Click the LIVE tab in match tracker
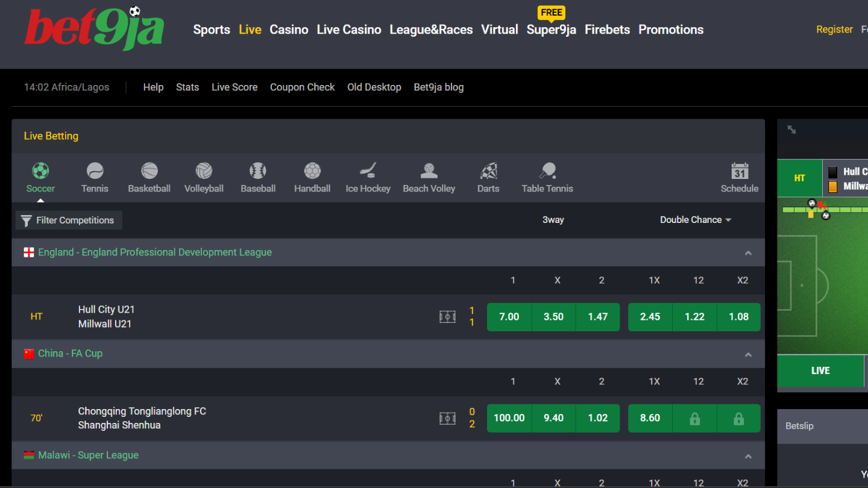 [820, 371]
